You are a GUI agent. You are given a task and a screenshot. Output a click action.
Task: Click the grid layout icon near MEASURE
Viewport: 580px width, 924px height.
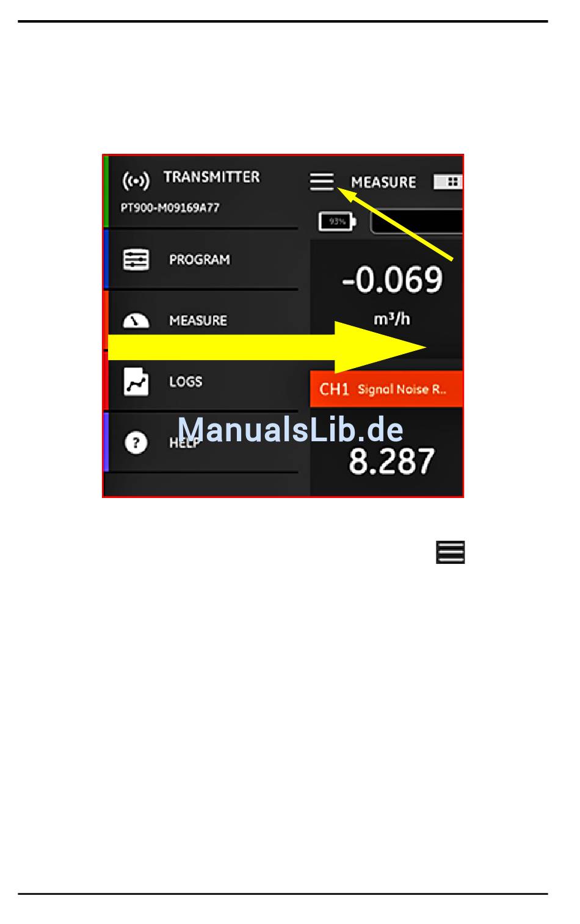coord(449,182)
